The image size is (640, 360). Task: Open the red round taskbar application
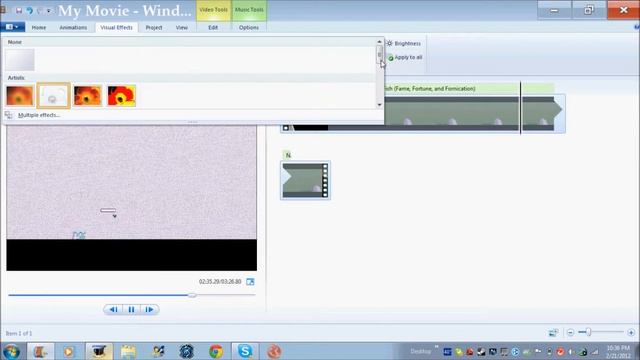click(274, 351)
